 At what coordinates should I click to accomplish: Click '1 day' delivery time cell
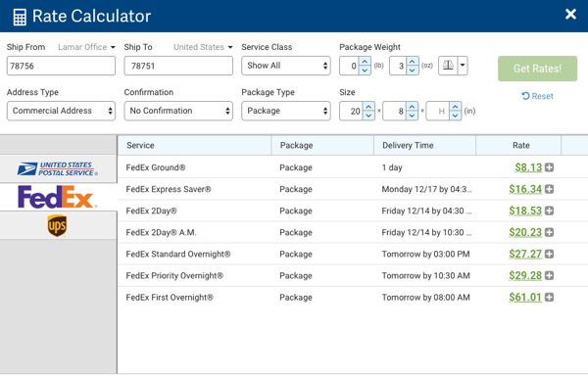[392, 167]
